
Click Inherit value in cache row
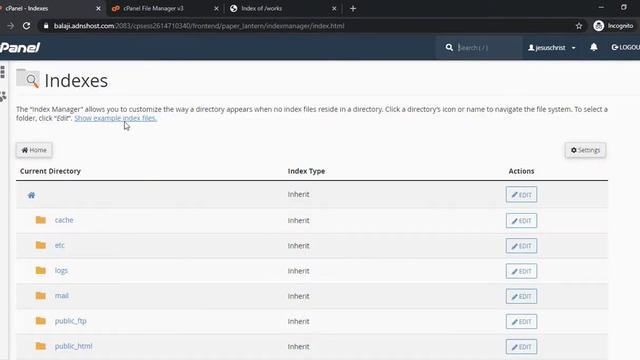[x=298, y=220]
